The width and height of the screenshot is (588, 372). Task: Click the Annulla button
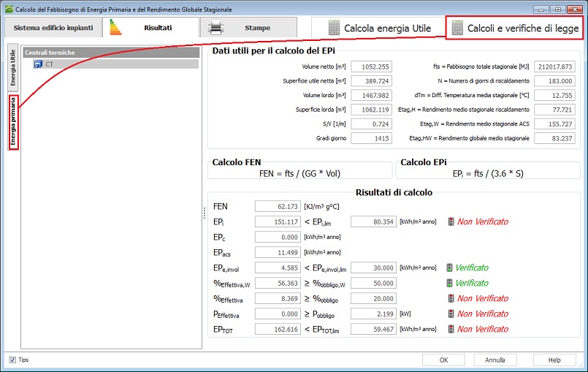tap(495, 360)
